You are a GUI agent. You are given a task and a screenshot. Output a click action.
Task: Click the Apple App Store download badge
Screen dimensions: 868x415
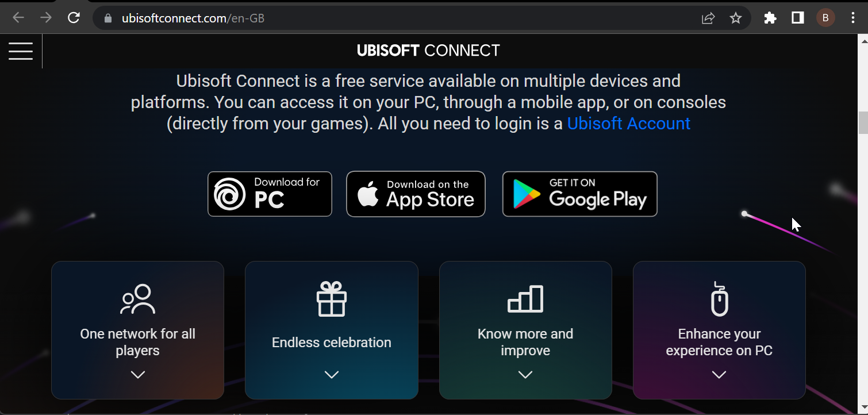[x=416, y=194]
